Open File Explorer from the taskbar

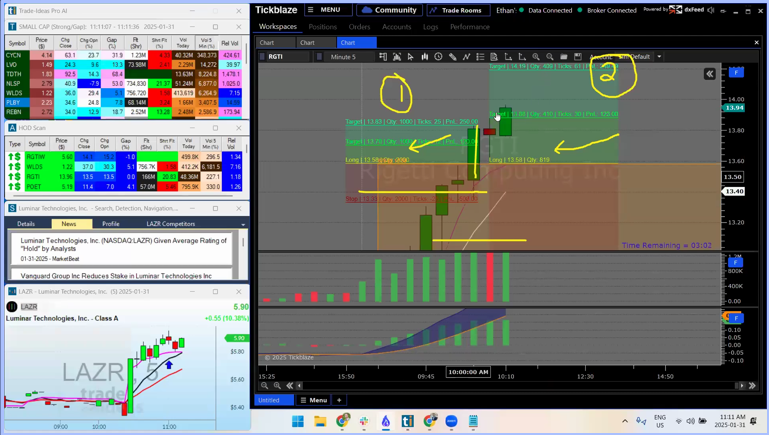[320, 421]
